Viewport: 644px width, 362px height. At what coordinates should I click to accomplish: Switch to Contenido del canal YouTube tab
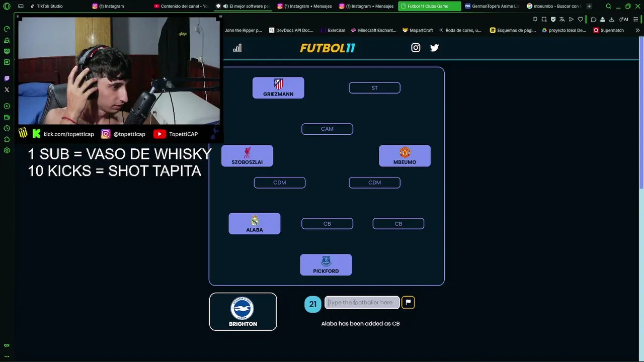click(181, 6)
